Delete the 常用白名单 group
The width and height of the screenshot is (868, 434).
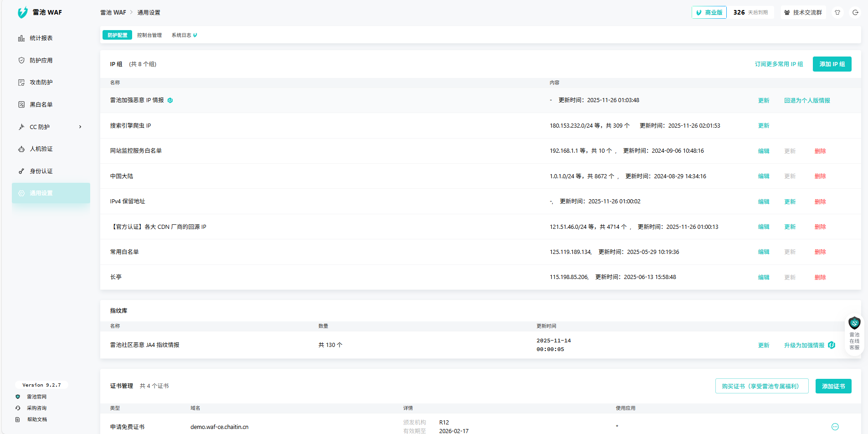pos(820,252)
